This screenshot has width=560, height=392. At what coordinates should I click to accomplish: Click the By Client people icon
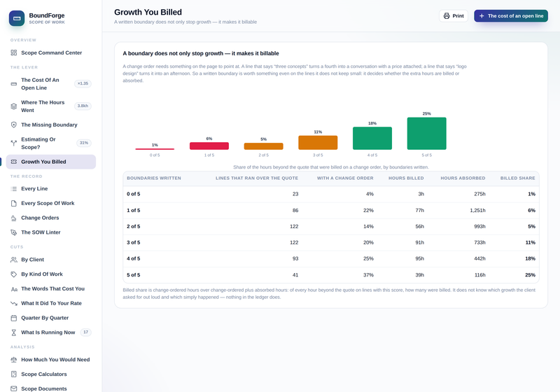(13, 260)
